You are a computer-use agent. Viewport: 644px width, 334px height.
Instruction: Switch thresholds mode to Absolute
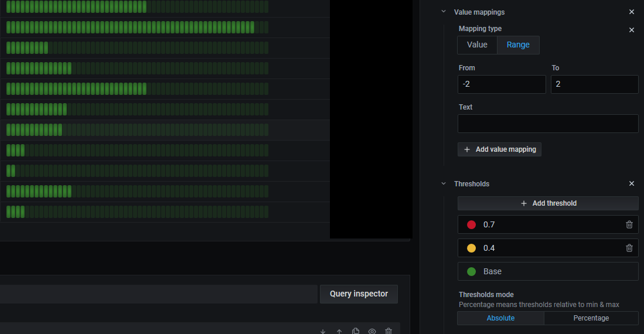[500, 318]
